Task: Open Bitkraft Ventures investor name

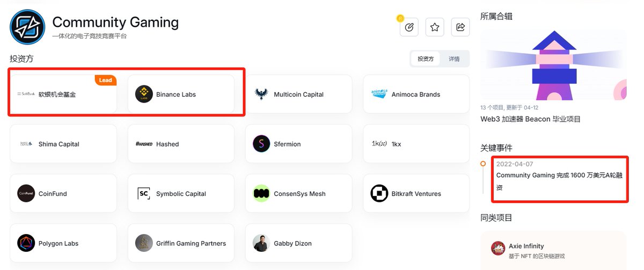Action: (x=416, y=194)
